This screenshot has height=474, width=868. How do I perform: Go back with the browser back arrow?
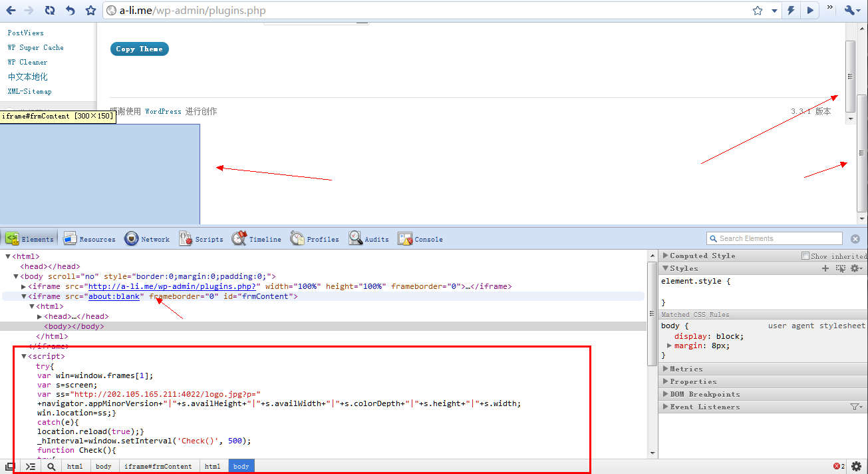(11, 11)
